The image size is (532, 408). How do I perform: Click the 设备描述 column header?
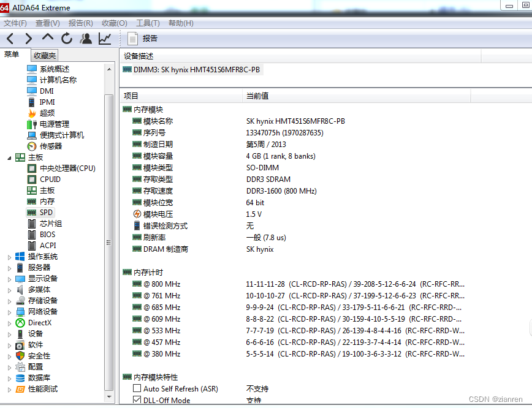click(x=300, y=56)
